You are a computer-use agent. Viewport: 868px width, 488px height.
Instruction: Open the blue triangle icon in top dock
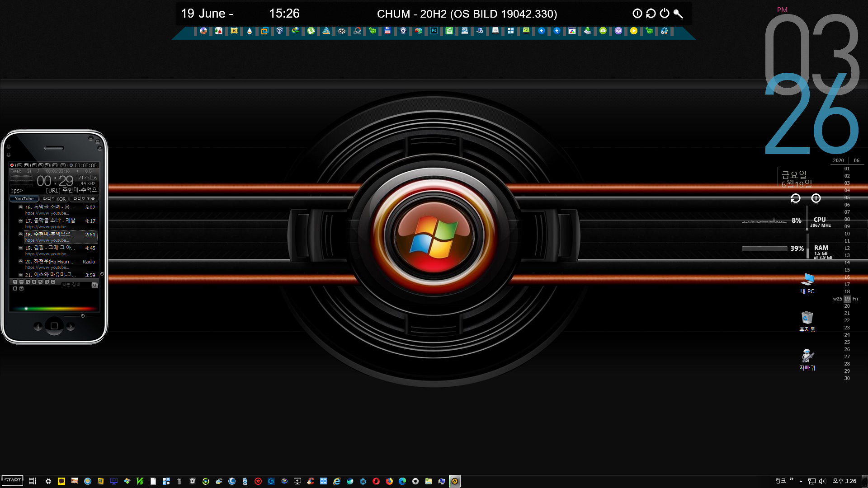(326, 31)
